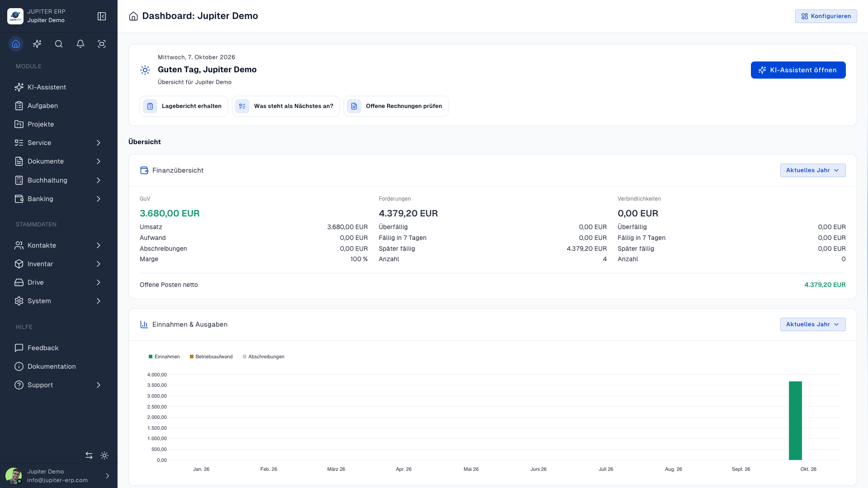This screenshot has height=488, width=868.
Task: Open the home dashboard icon
Action: (x=16, y=44)
